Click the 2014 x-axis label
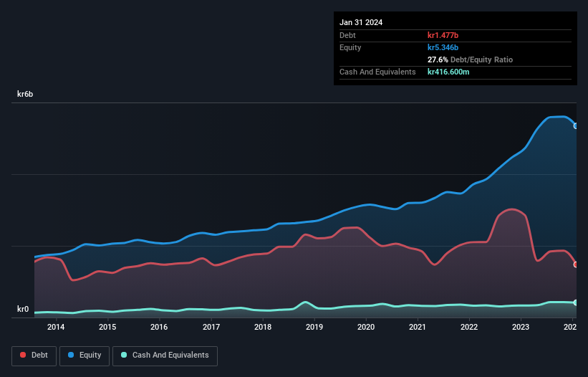 (x=56, y=327)
